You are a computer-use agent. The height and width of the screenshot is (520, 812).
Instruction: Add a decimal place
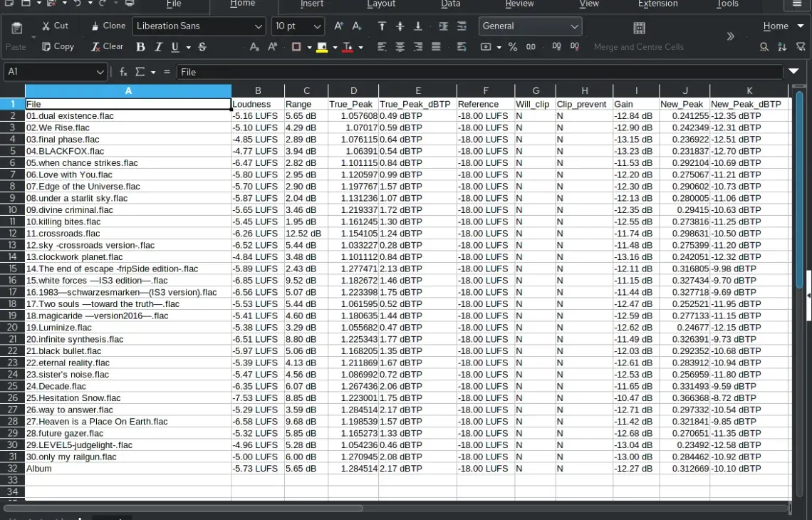pos(557,47)
